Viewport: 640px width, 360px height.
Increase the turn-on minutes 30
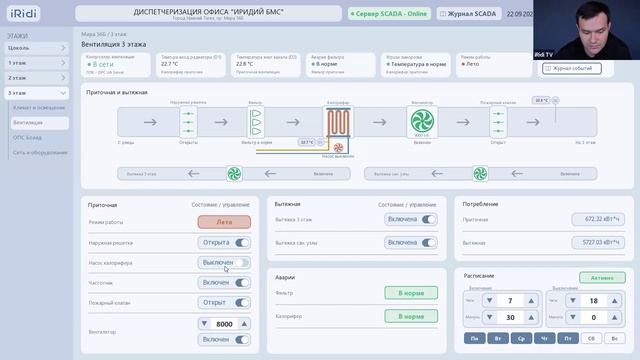coord(531,317)
